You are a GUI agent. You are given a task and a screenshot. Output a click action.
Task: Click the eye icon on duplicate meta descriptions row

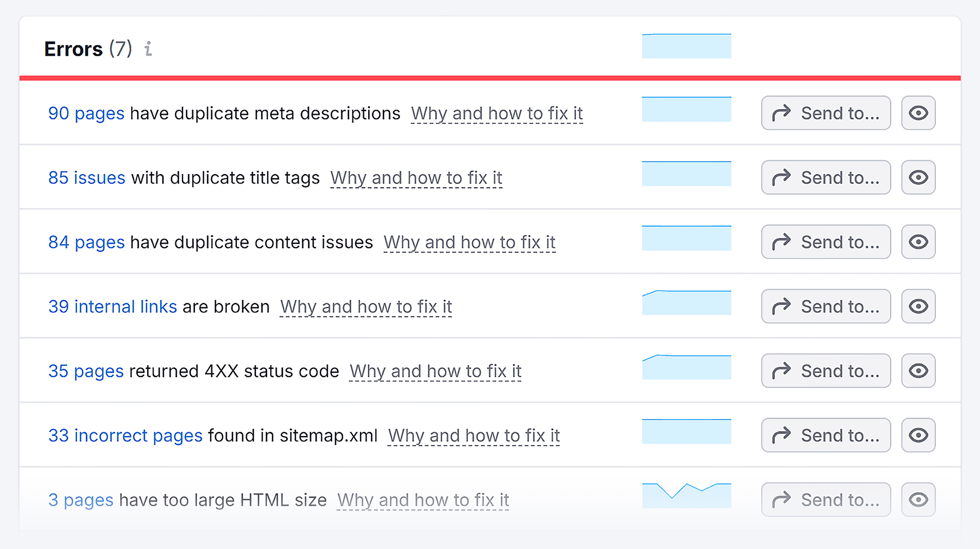[x=918, y=113]
